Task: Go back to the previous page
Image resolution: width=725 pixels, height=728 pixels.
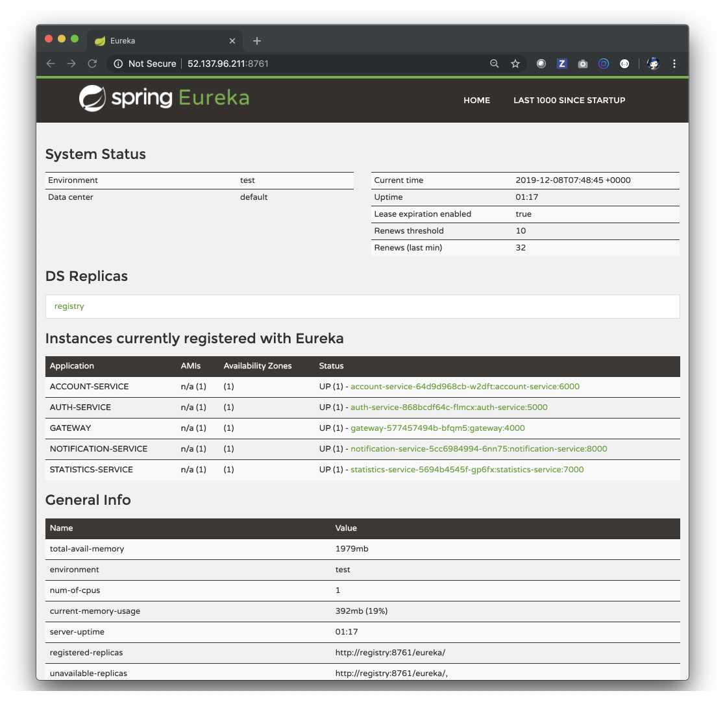Action: tap(51, 64)
